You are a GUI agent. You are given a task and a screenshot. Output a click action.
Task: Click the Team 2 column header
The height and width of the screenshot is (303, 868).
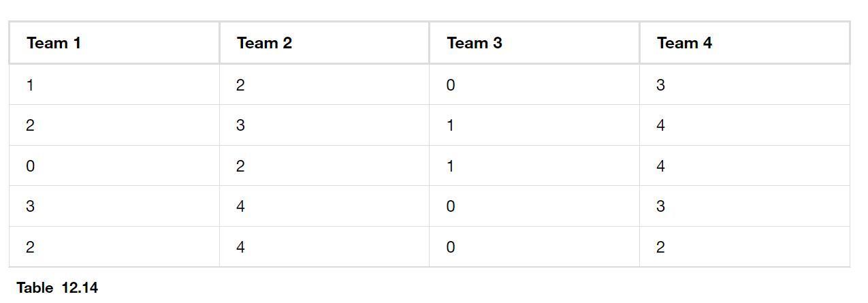tap(264, 43)
